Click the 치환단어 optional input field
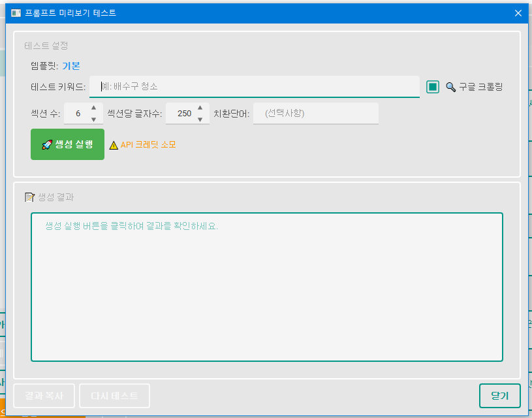The height and width of the screenshot is (418, 532). (315, 113)
